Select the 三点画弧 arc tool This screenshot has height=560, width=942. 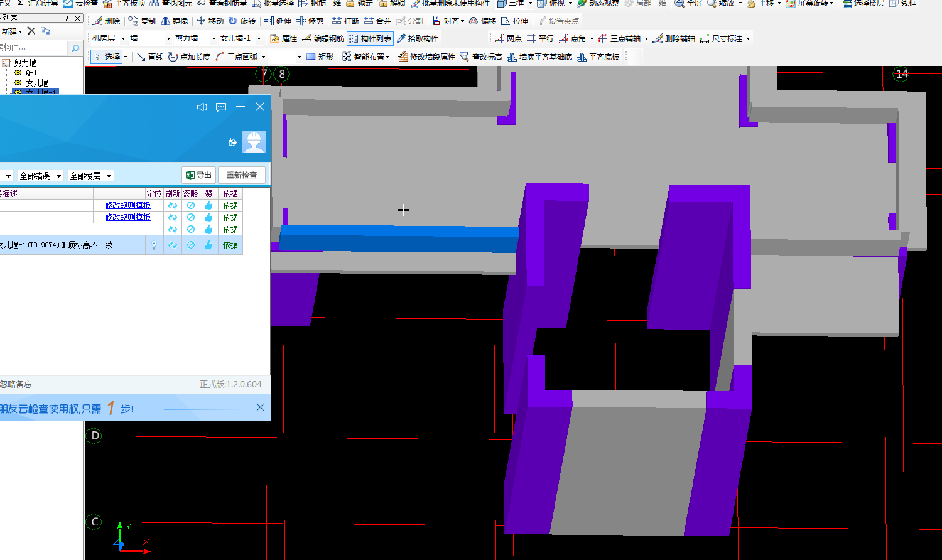[237, 57]
